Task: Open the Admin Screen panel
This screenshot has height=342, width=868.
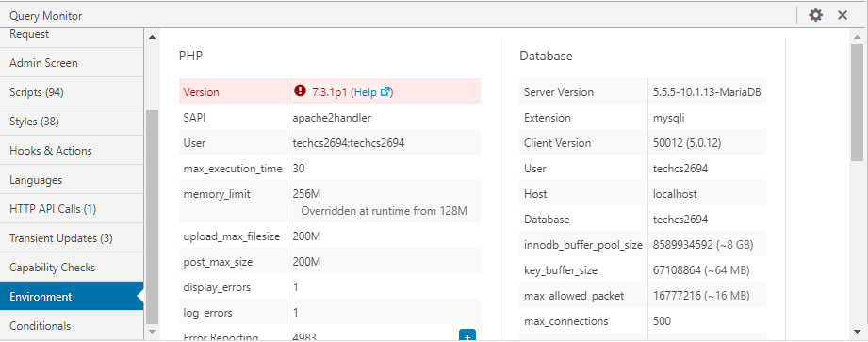Action: pos(72,62)
